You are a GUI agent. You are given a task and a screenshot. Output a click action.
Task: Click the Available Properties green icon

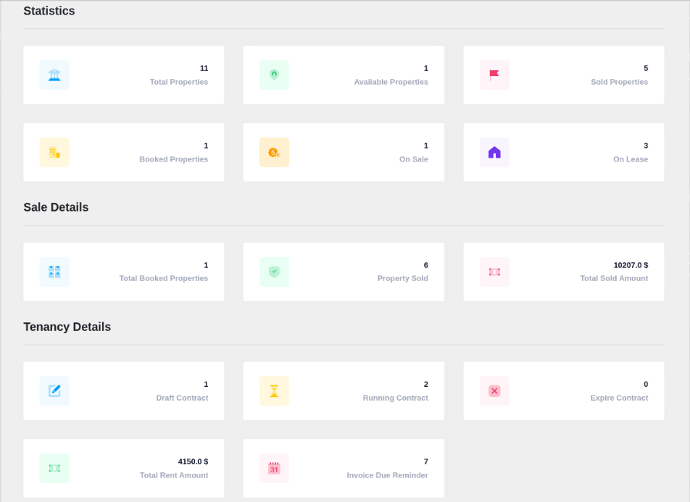tap(274, 75)
